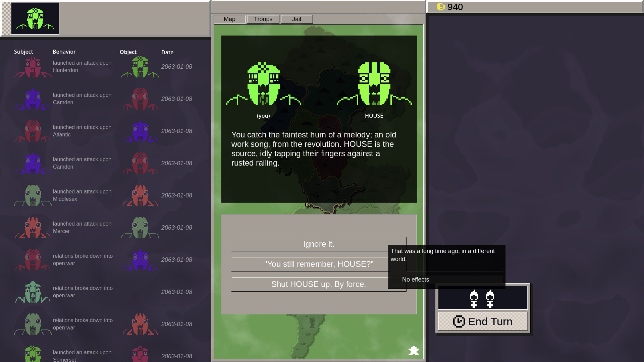
Task: Click the white creature icon at map's bottom-right
Action: click(x=414, y=351)
